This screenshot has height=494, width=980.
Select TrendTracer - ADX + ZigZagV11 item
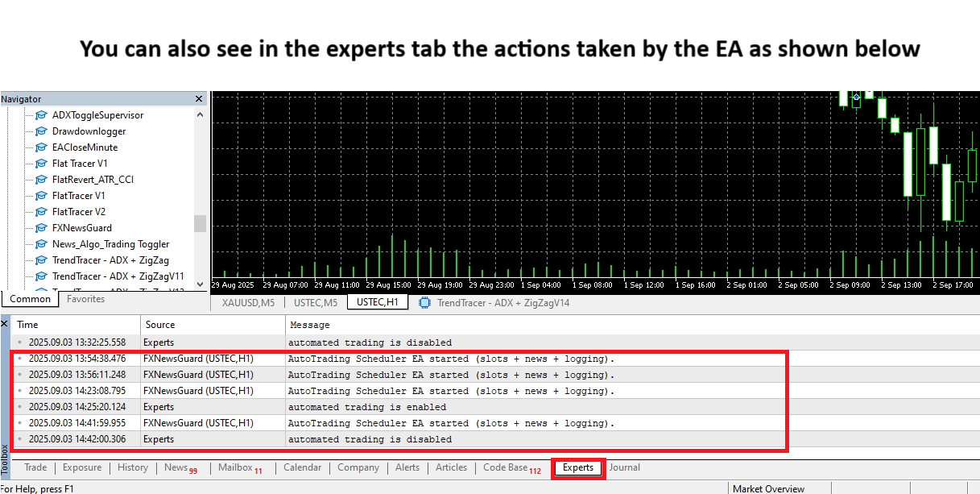point(118,276)
